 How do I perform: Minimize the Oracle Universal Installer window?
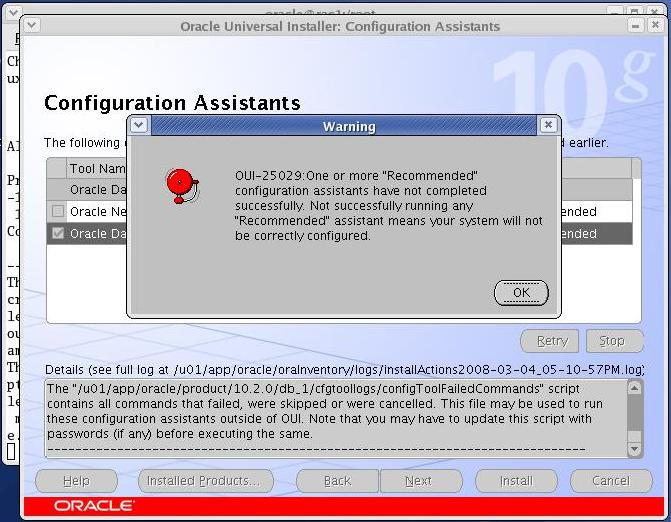click(635, 26)
